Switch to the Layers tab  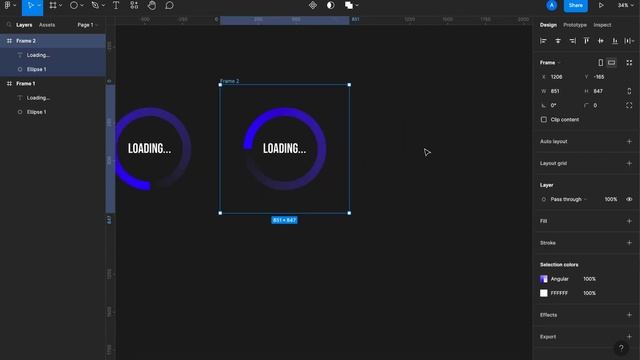[x=24, y=25]
